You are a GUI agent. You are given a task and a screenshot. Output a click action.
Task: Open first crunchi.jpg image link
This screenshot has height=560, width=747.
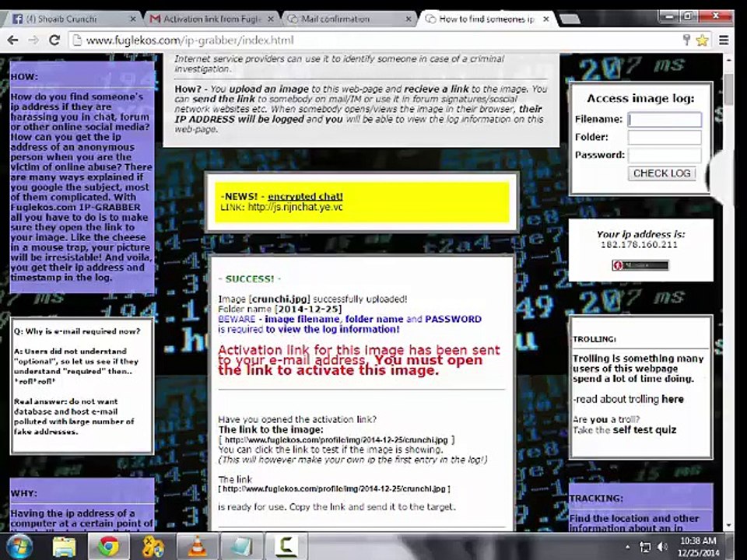(336, 440)
